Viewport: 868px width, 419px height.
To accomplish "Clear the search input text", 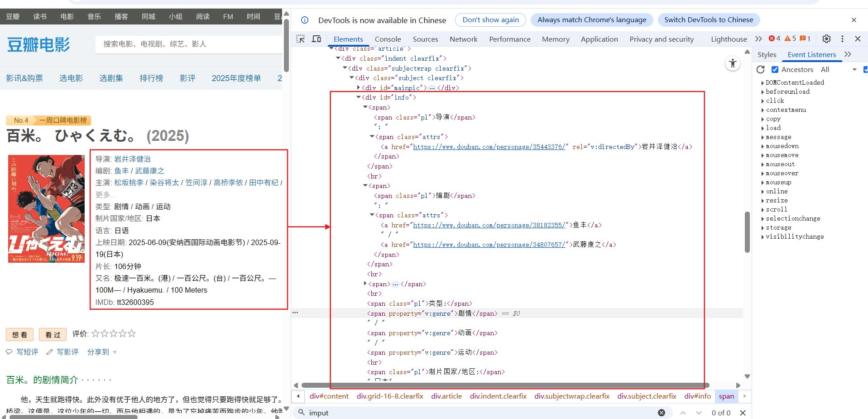I will click(662, 413).
